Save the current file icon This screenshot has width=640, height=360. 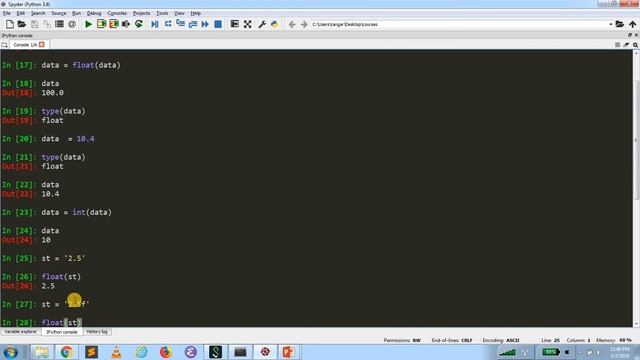pos(35,24)
